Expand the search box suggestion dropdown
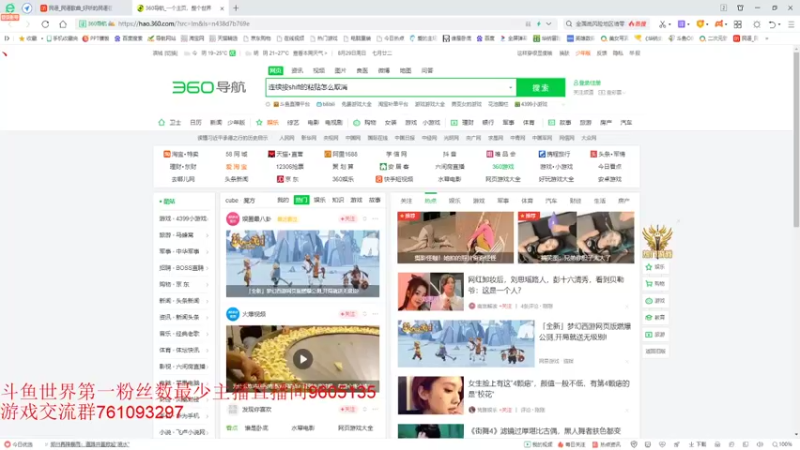Image resolution: width=800 pixels, height=450 pixels. tap(510, 87)
